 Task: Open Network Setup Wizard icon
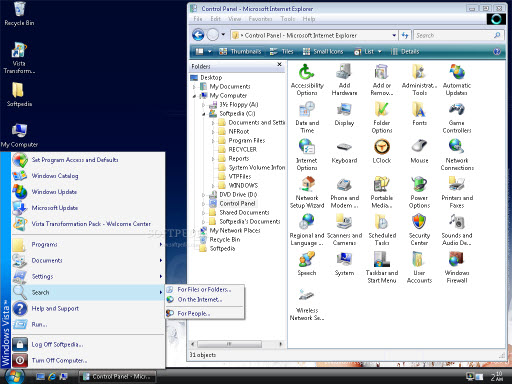click(307, 192)
